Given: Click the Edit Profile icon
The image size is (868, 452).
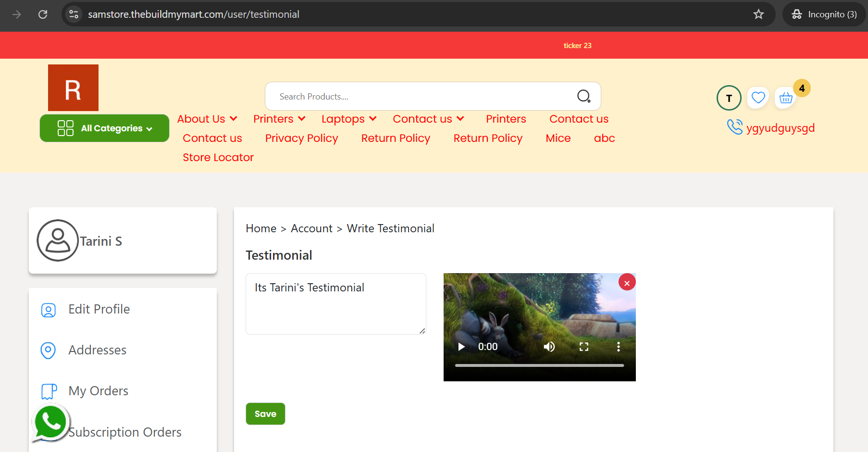Looking at the screenshot, I should tap(49, 310).
